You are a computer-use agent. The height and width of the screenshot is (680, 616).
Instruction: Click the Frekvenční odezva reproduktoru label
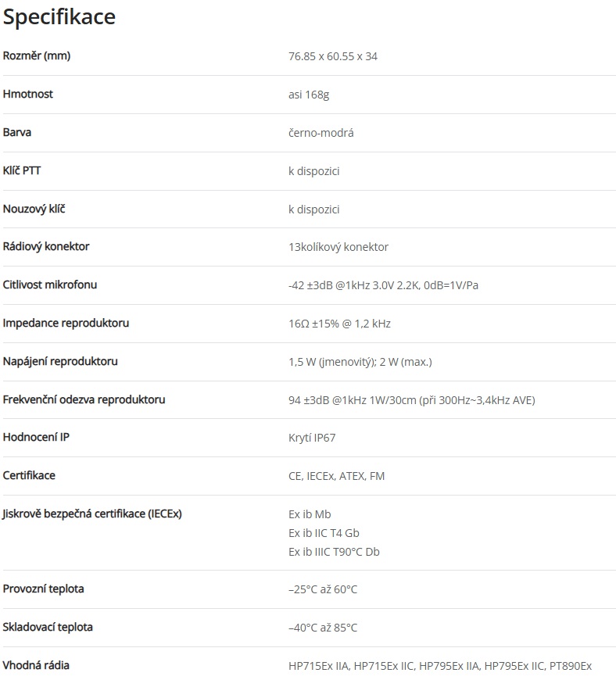click(84, 399)
